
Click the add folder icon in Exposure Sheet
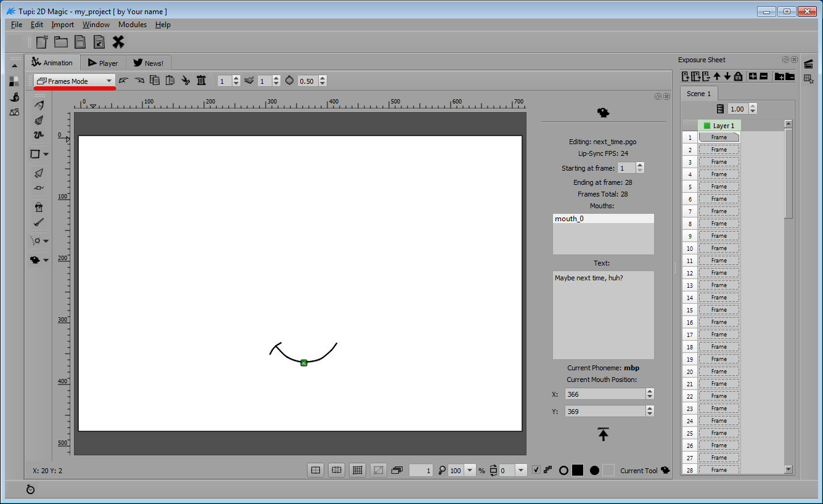pyautogui.click(x=779, y=76)
